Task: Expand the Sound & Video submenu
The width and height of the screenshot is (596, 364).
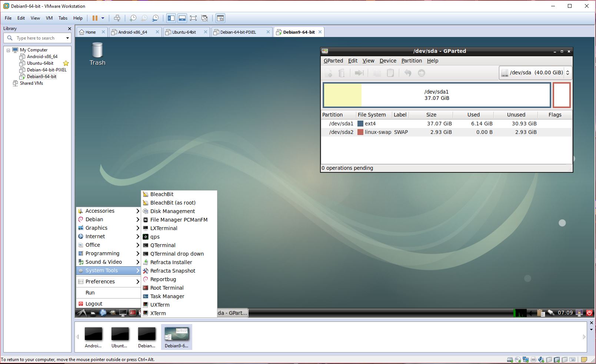Action: 109,262
